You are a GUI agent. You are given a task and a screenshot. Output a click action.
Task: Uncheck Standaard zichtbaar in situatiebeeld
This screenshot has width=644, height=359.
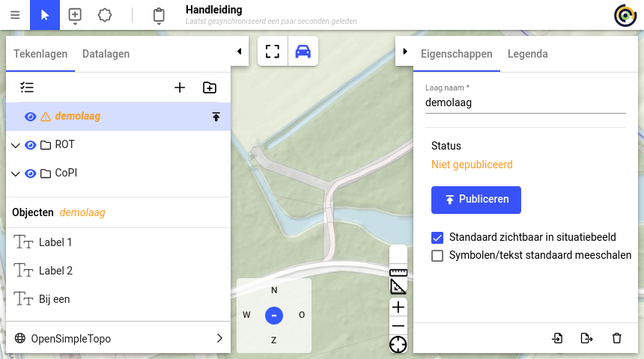point(438,238)
